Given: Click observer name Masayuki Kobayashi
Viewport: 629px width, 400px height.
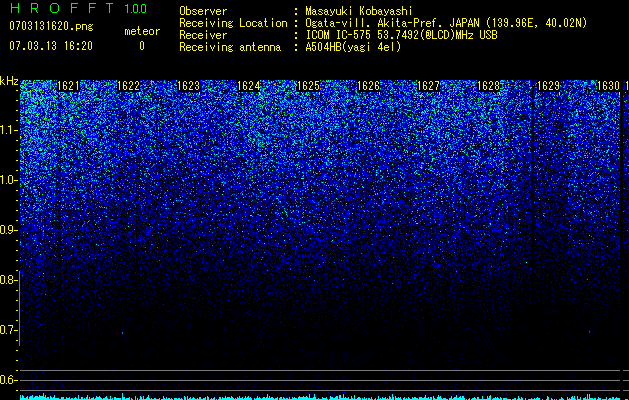Looking at the screenshot, I should [359, 11].
